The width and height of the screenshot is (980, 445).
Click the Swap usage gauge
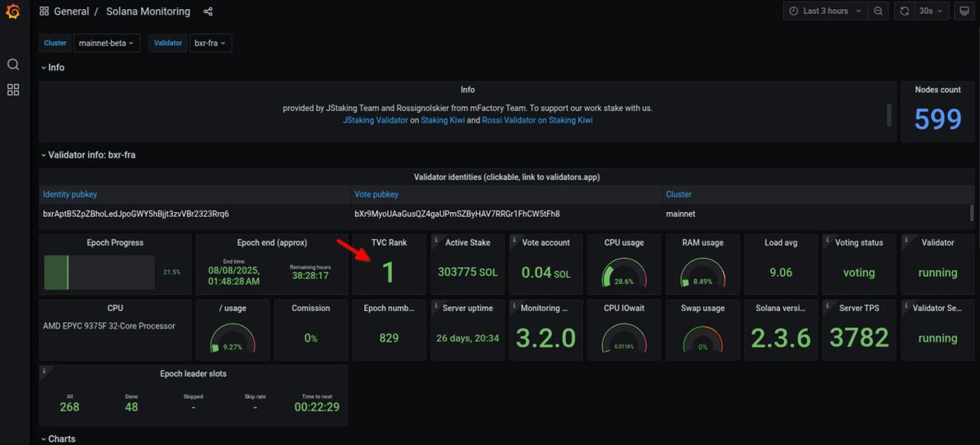pyautogui.click(x=702, y=340)
